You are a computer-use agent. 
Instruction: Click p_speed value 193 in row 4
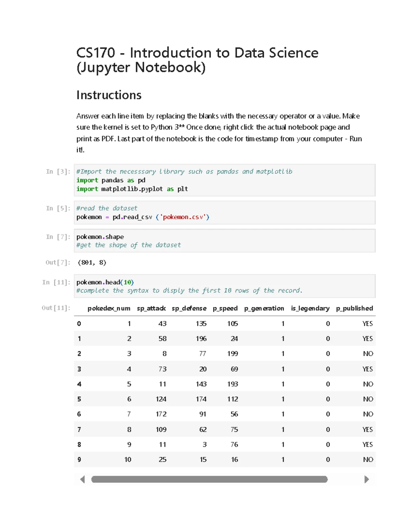233,384
